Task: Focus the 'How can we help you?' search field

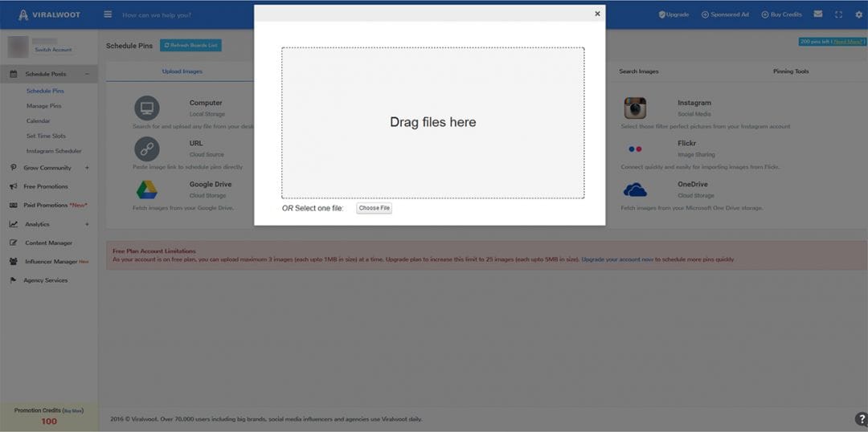Action: (x=157, y=15)
